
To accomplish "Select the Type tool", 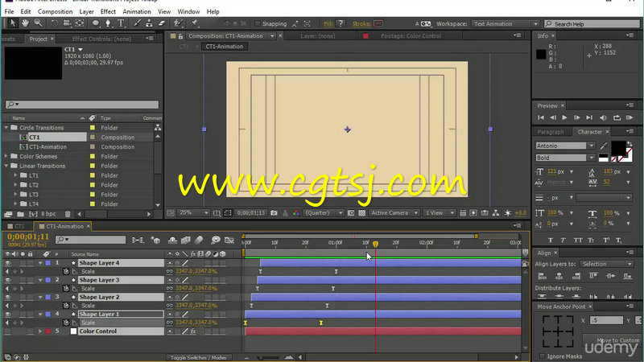I will 121,23.
